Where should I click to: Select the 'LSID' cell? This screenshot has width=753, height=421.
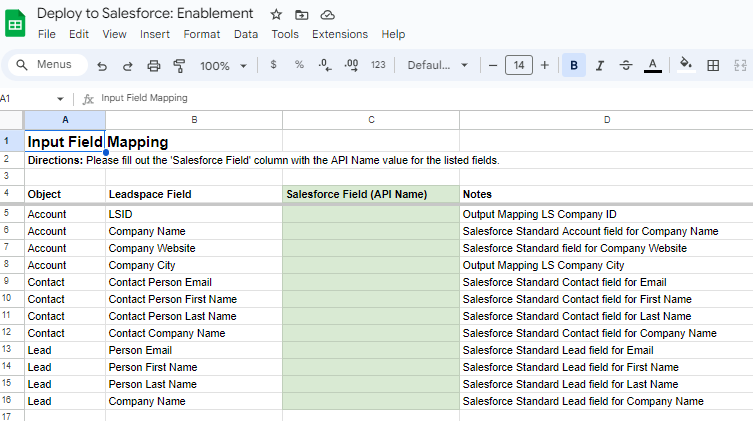[x=194, y=214]
